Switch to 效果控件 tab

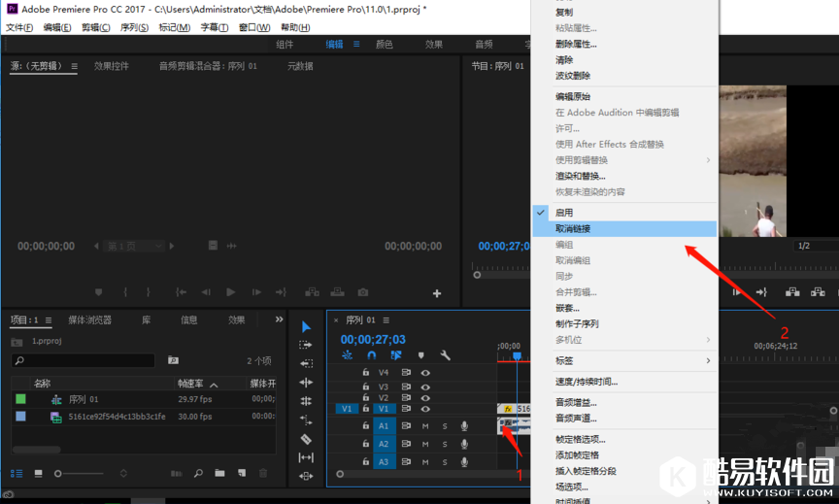112,66
